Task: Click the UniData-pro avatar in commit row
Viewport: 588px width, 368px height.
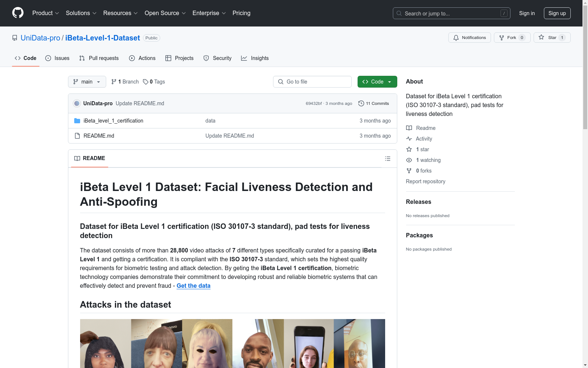Action: pos(77,103)
